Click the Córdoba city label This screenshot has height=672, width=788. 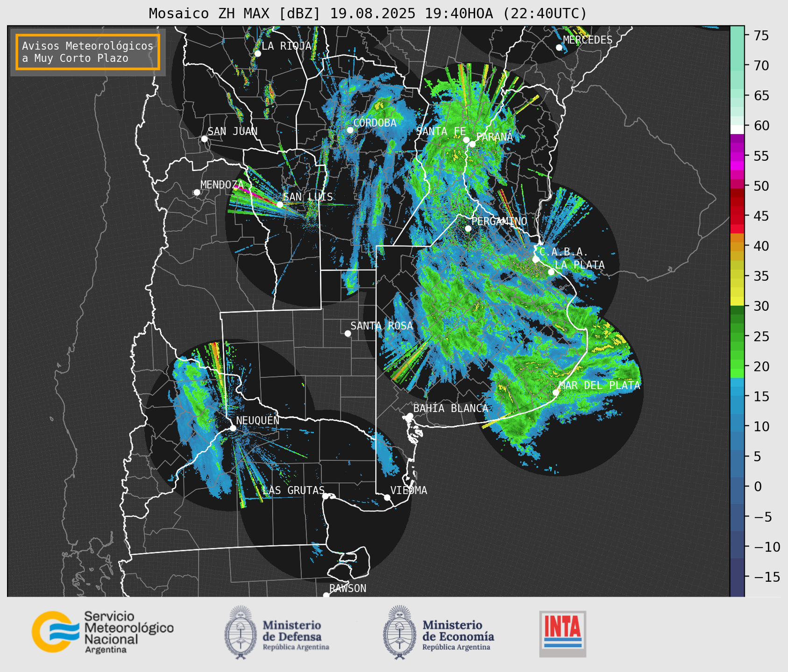[375, 123]
